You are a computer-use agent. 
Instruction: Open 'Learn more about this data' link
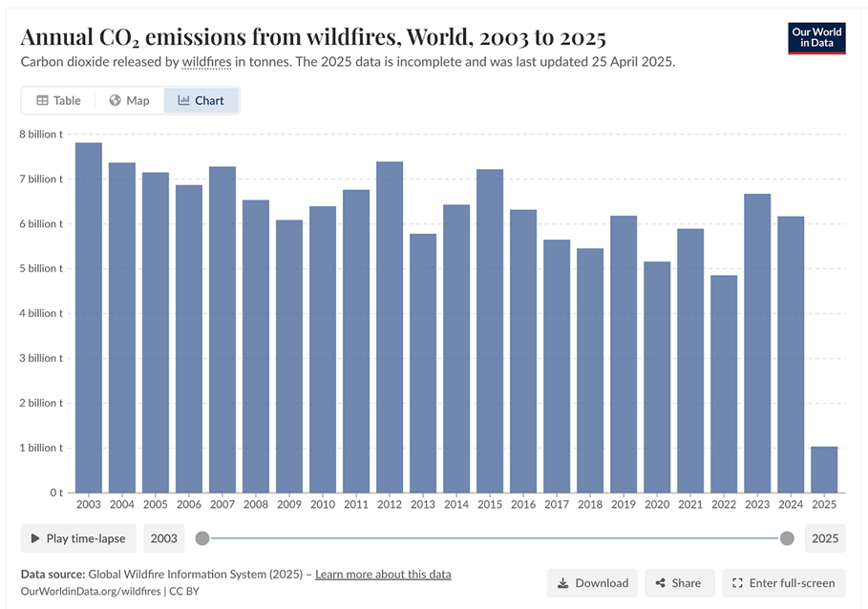(x=383, y=574)
